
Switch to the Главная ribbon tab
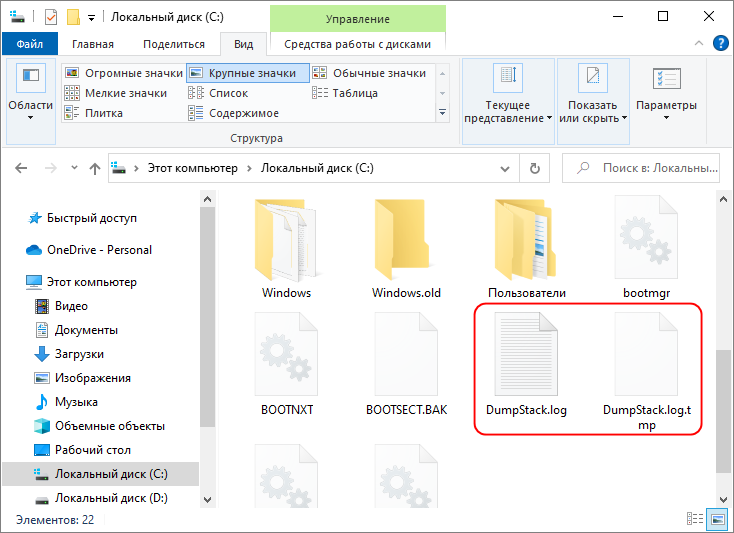[93, 44]
